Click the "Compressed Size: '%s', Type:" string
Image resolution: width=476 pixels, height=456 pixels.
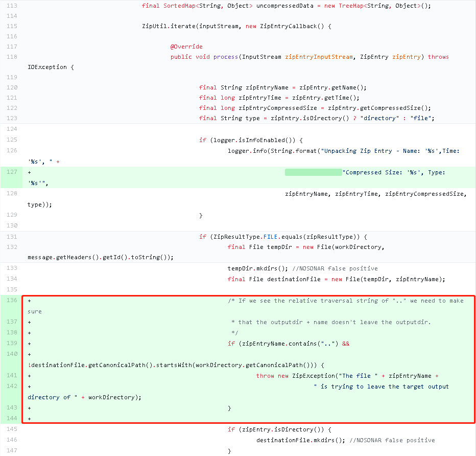click(394, 172)
